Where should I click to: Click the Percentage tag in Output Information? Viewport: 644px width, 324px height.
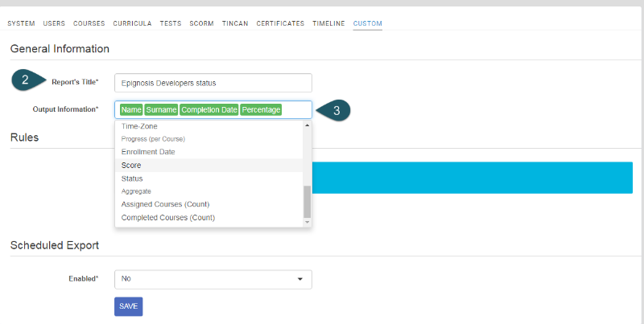coord(261,109)
